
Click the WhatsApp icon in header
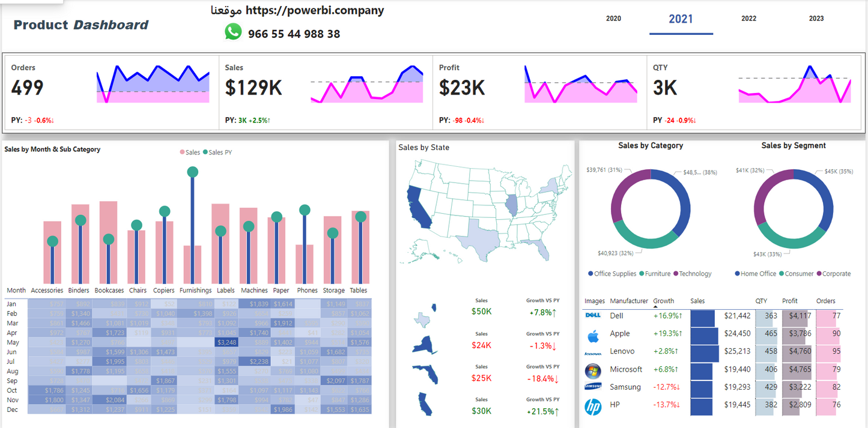pos(233,32)
